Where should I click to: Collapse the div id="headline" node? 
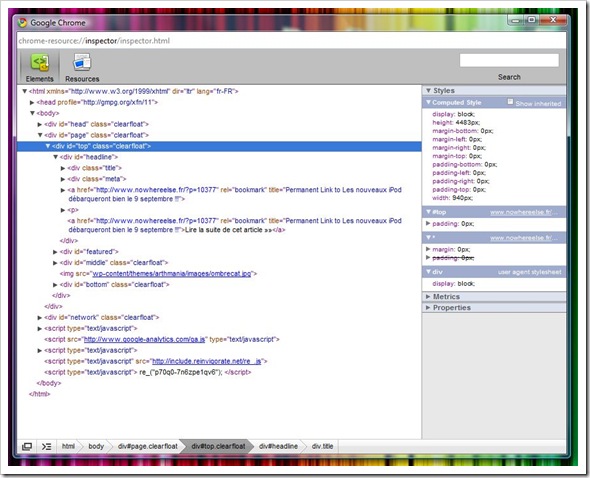pos(55,157)
